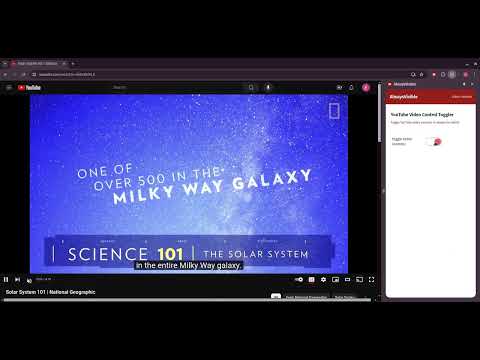The height and width of the screenshot is (360, 480).
Task: Click the side panel toolbar button
Action: [x=452, y=74]
